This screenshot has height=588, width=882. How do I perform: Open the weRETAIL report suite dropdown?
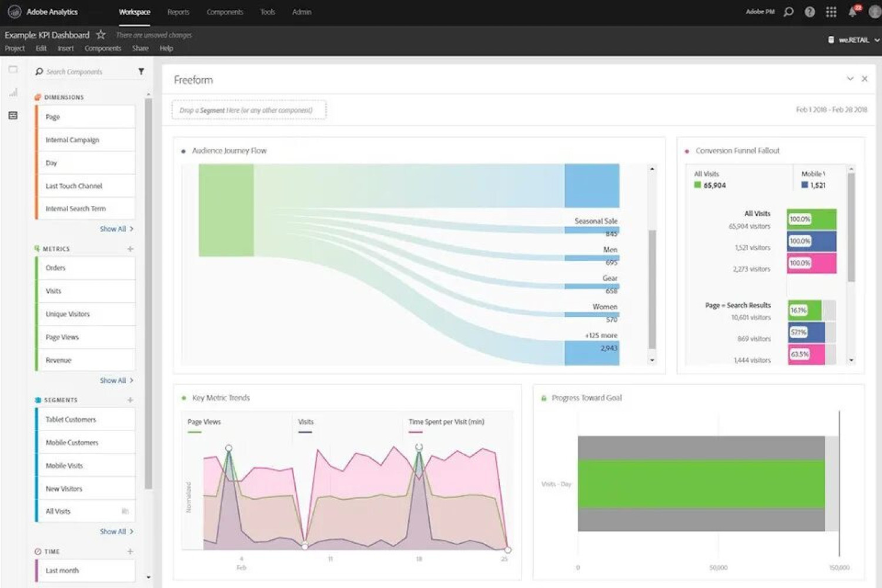[x=854, y=40]
